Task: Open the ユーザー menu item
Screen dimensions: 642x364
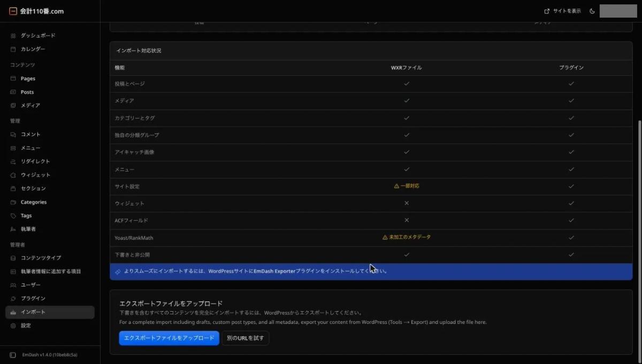Action: click(50, 285)
